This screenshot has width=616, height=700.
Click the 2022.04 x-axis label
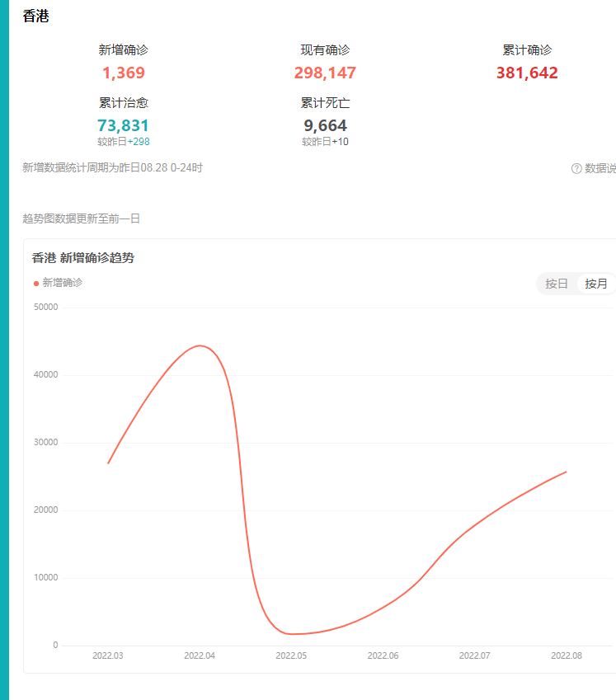point(200,655)
